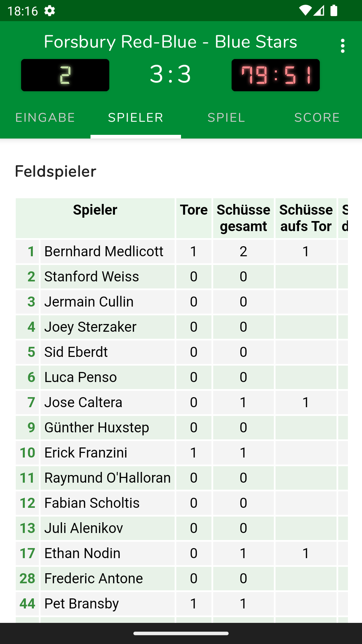Tap Raymund O'Halloran's name
Image resolution: width=362 pixels, height=644 pixels.
107,478
